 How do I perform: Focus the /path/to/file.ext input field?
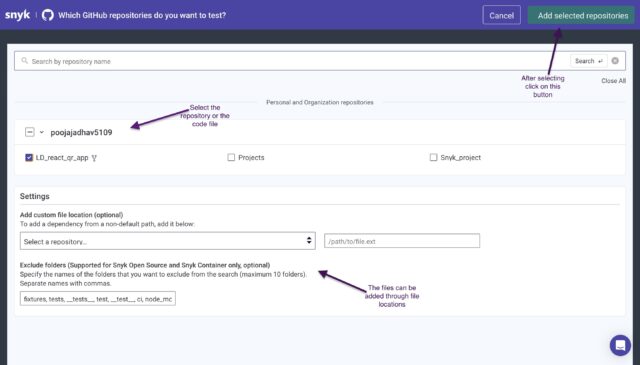pyautogui.click(x=402, y=241)
